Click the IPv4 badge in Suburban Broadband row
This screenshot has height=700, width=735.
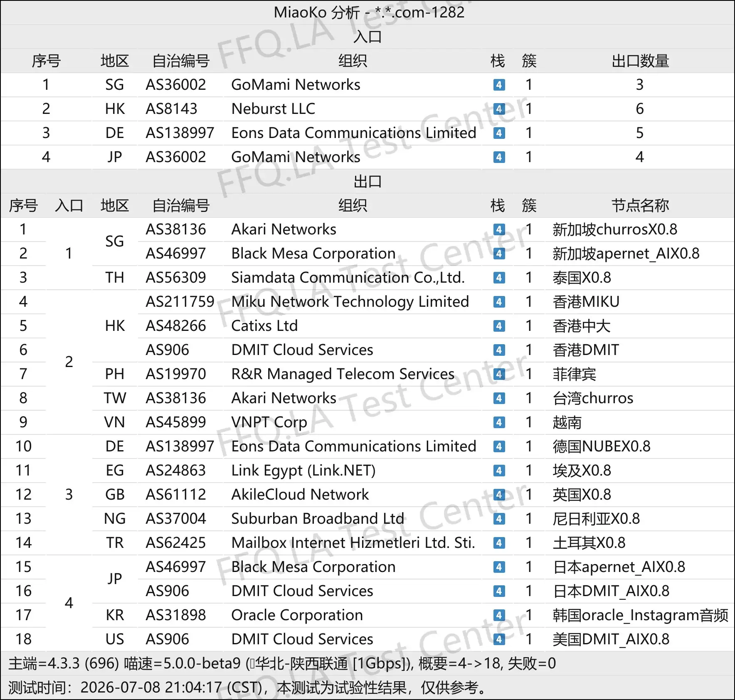click(x=499, y=519)
